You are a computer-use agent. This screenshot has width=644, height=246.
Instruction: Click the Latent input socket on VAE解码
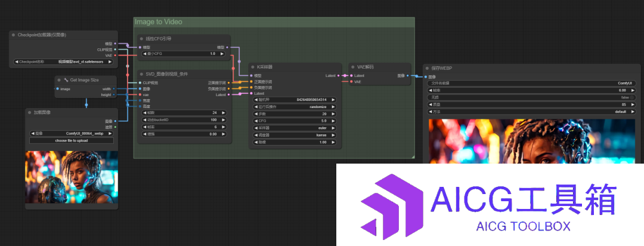coord(352,76)
